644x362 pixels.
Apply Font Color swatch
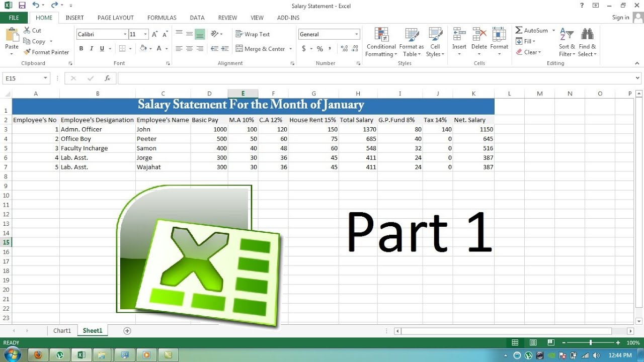click(x=159, y=49)
